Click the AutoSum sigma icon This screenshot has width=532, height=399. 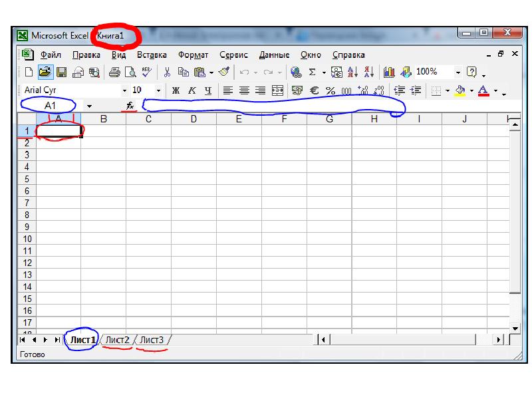(x=312, y=72)
